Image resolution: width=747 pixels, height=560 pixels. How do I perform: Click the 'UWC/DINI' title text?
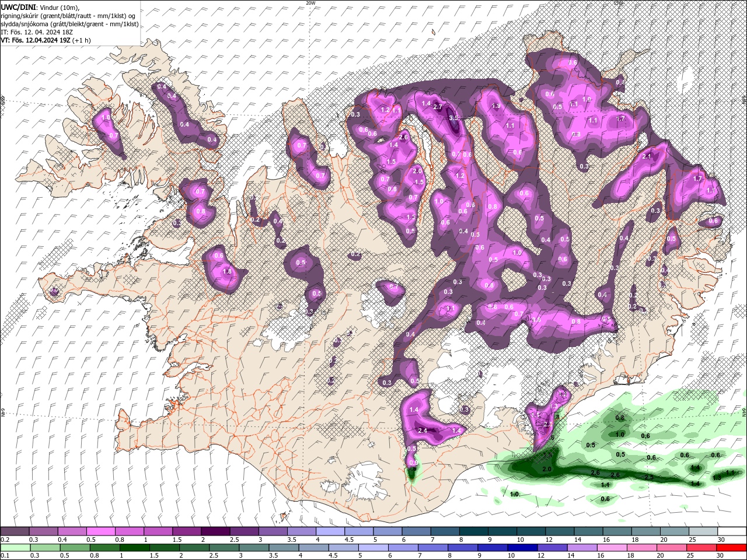(x=19, y=7)
